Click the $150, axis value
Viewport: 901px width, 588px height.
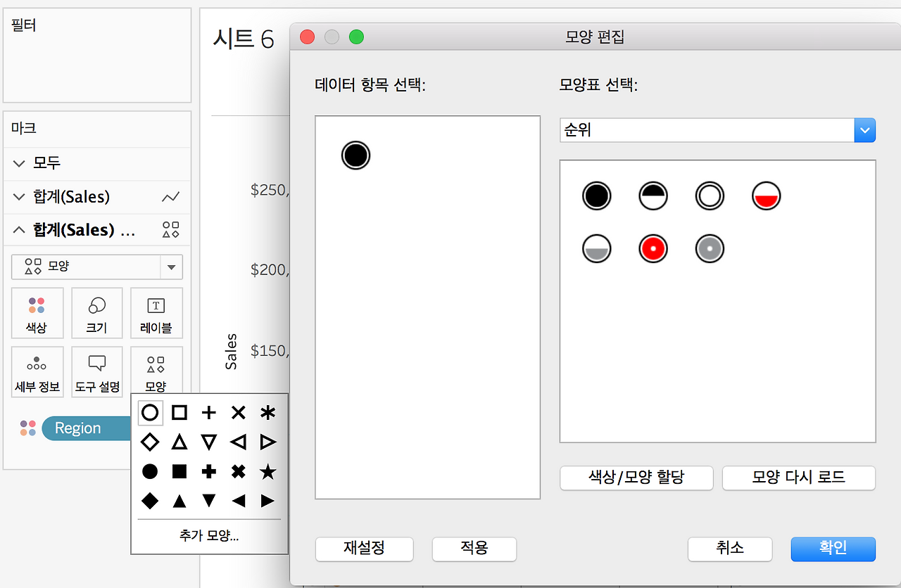pyautogui.click(x=270, y=350)
